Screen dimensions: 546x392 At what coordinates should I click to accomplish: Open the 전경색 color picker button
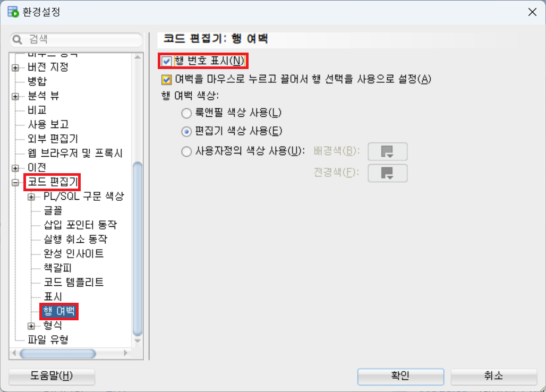pos(387,173)
